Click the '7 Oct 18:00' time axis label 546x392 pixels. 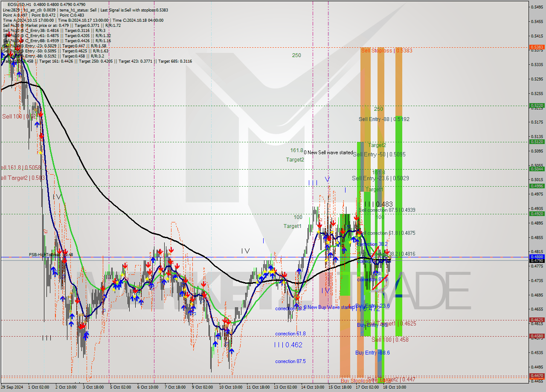(175, 387)
